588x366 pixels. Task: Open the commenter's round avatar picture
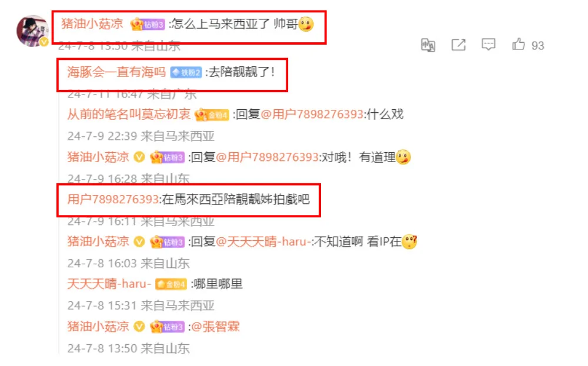tap(33, 31)
